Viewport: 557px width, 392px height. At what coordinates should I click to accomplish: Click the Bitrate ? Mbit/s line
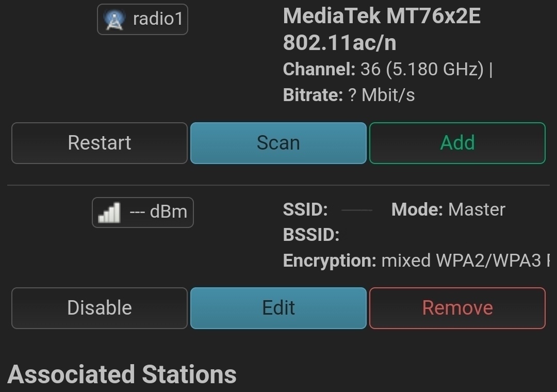[349, 95]
